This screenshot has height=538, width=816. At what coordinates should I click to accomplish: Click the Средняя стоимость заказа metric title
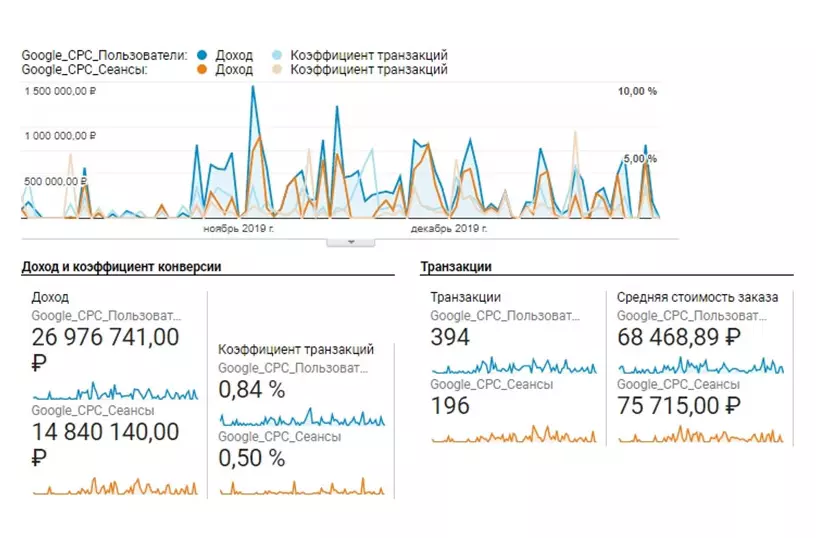697,298
